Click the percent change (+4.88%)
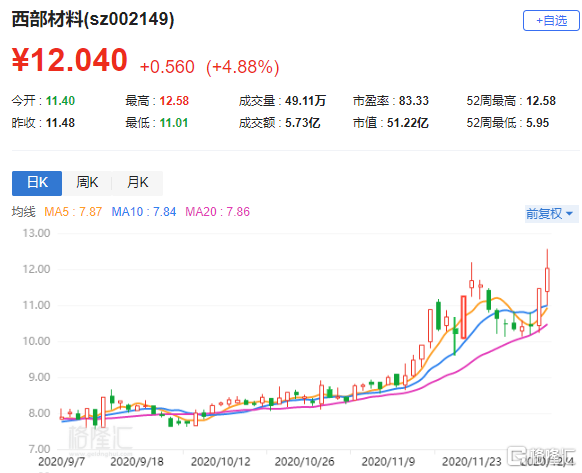This screenshot has width=582, height=473. (243, 67)
